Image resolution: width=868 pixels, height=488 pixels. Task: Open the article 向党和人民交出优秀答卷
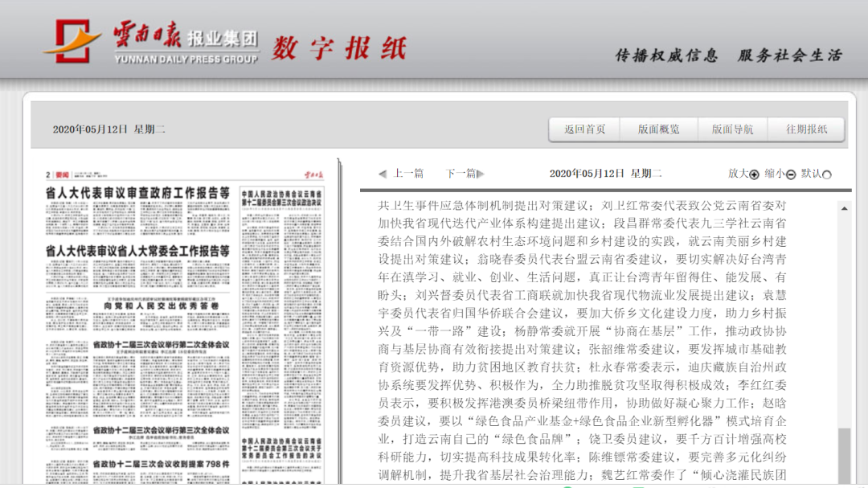(161, 306)
